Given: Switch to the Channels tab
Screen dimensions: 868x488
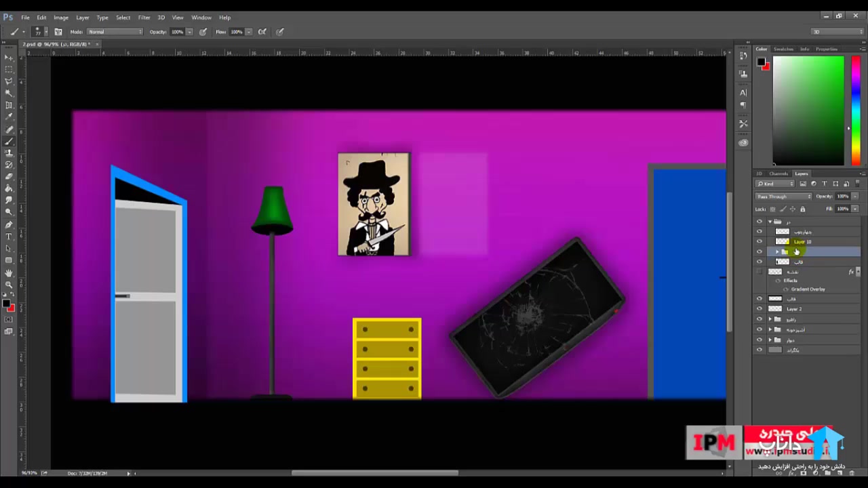Looking at the screenshot, I should click(x=778, y=174).
